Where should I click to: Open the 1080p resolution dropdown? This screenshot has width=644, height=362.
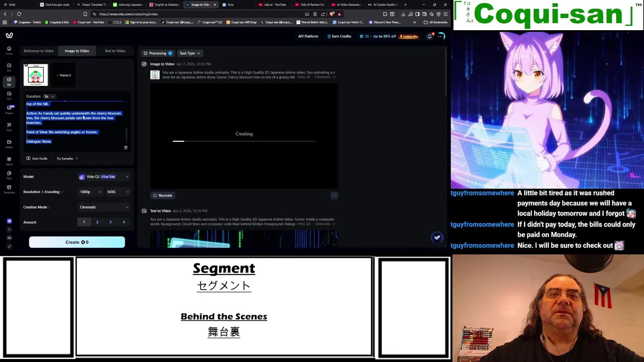pyautogui.click(x=91, y=192)
